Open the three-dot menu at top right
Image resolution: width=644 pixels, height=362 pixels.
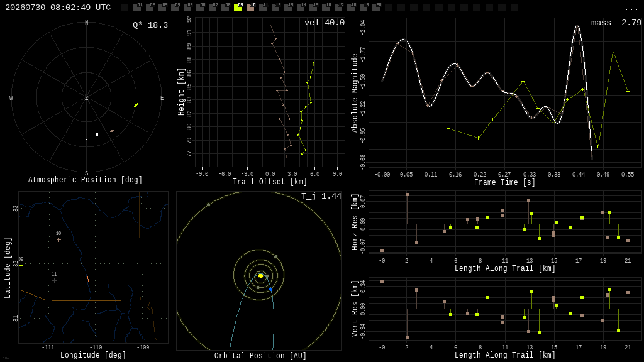tap(631, 9)
